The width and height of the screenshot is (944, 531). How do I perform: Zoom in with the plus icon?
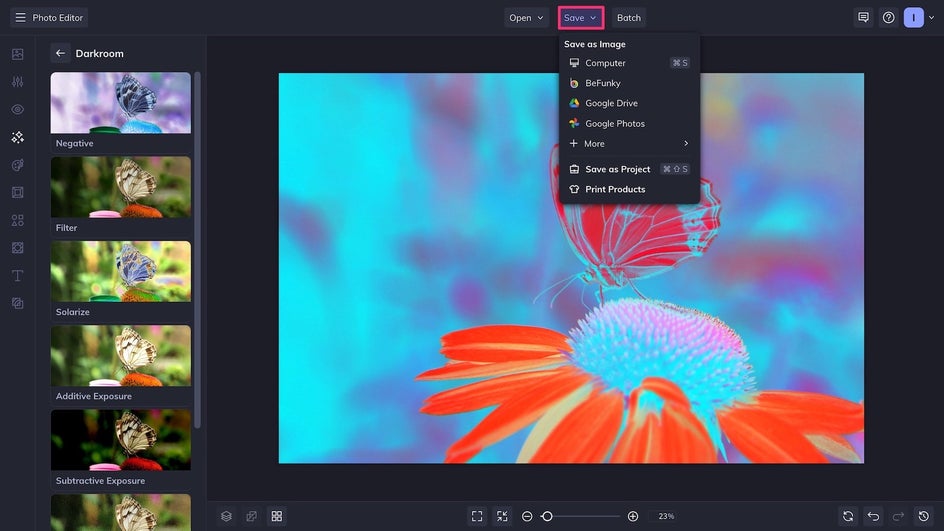coord(633,516)
